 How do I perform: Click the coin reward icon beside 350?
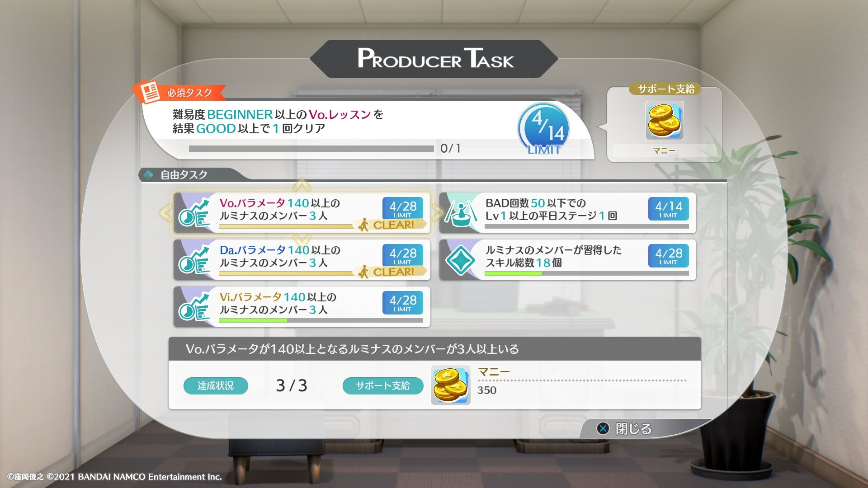[x=450, y=385]
